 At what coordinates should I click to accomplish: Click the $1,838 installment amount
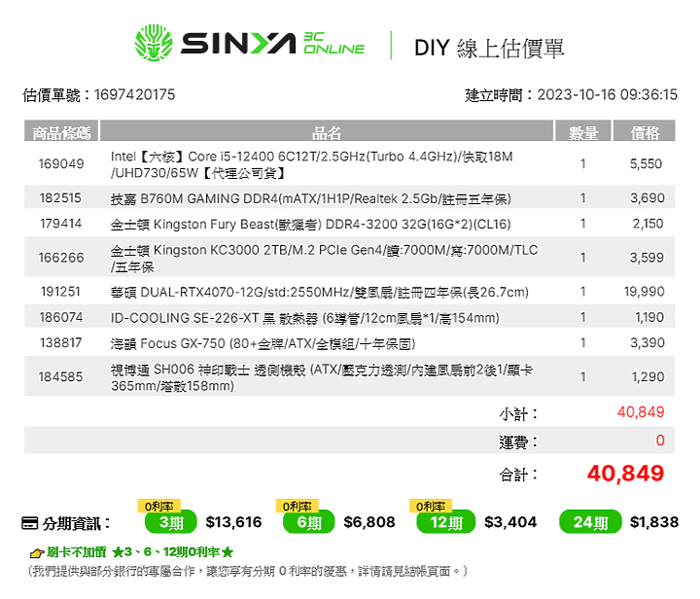[x=654, y=522]
